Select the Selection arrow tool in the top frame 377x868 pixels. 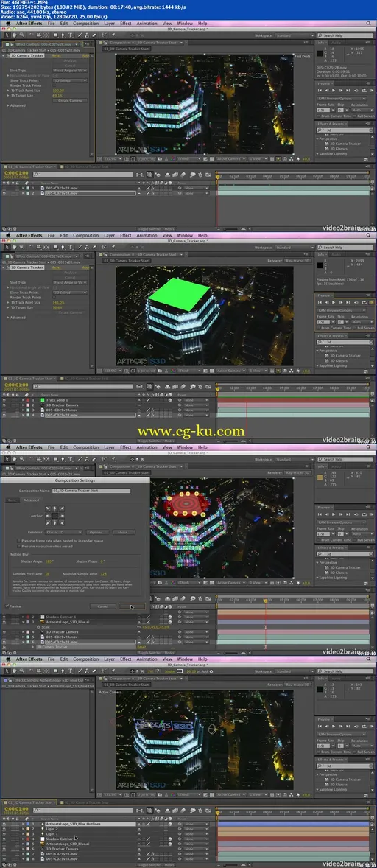(6, 35)
